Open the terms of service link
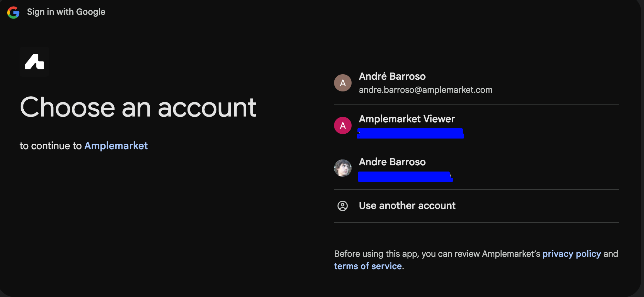644x297 pixels. [368, 266]
